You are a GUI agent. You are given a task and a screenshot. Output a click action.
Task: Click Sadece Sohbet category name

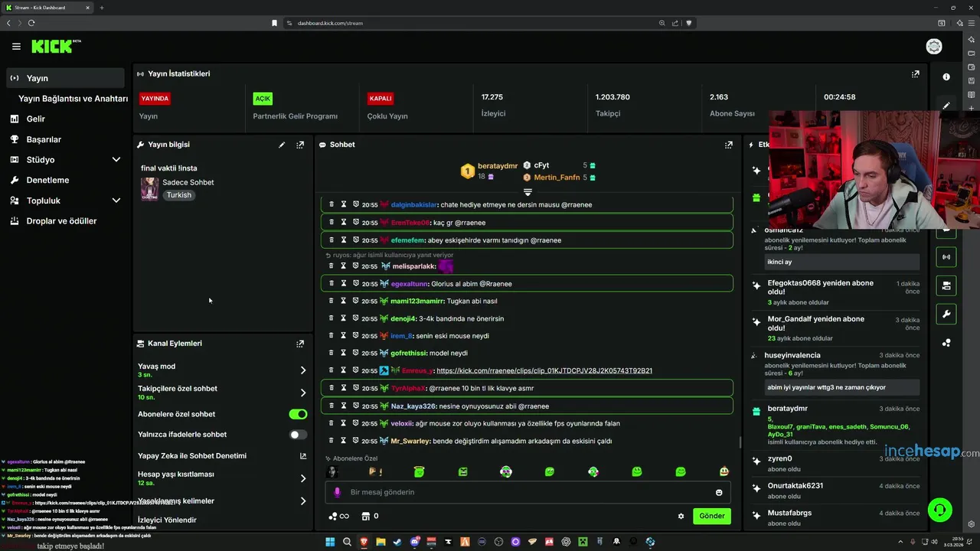(x=188, y=182)
